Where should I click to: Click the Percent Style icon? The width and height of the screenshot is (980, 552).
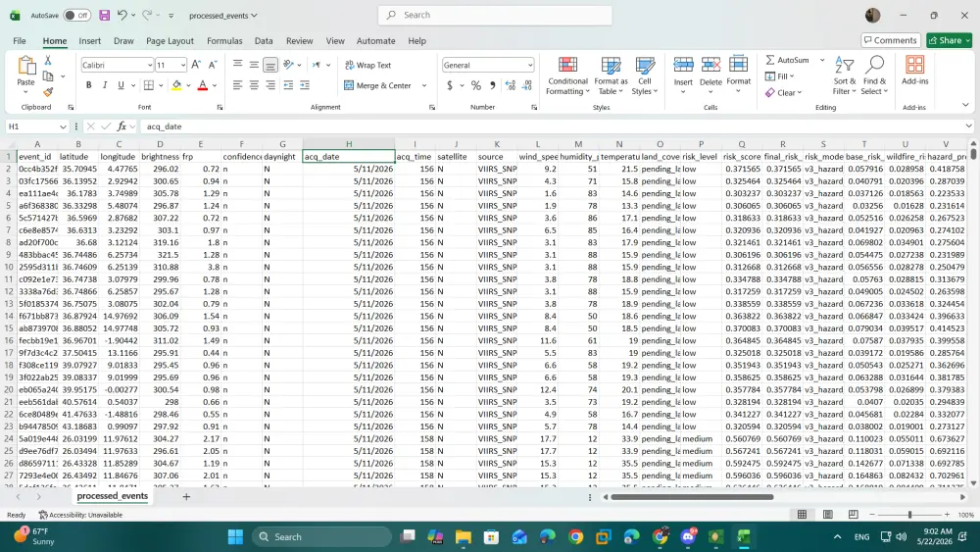[476, 85]
